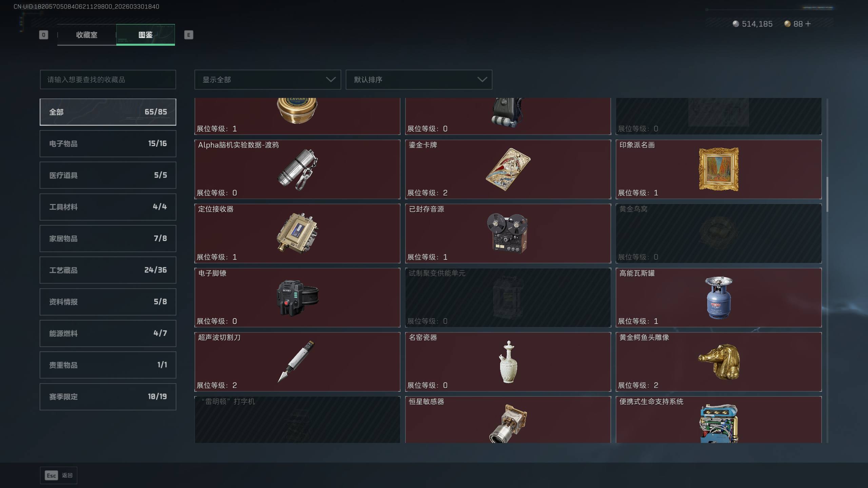
Task: Filter by 电子物品 category
Action: tap(108, 144)
